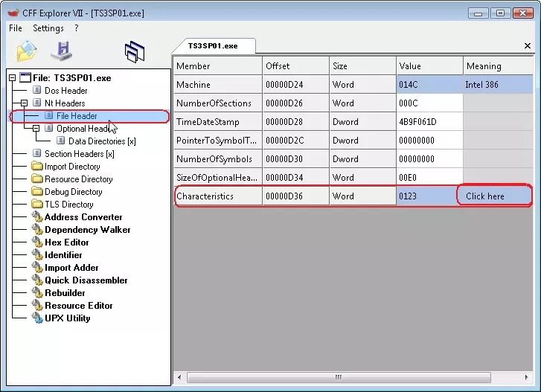This screenshot has height=392, width=541.
Task: Click the Rebuilder wrench icon
Action: click(37, 293)
